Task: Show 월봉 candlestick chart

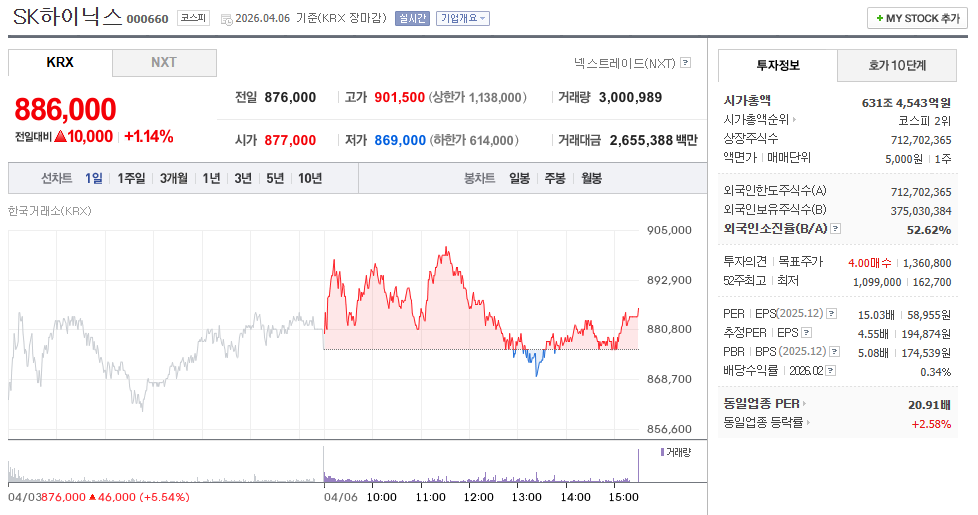Action: click(592, 178)
